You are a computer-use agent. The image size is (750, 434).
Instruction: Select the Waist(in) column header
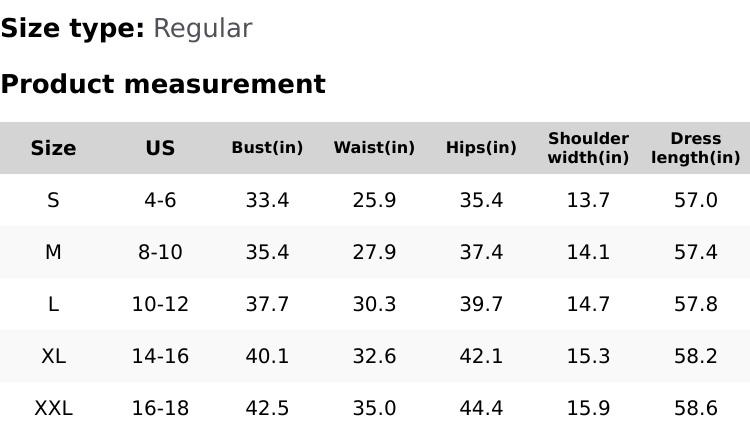pyautogui.click(x=374, y=148)
